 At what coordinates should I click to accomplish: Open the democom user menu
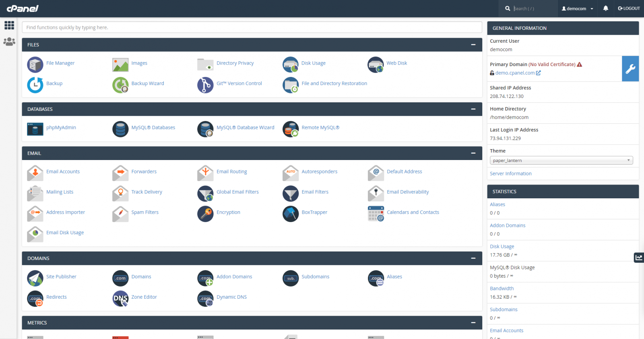(x=578, y=8)
